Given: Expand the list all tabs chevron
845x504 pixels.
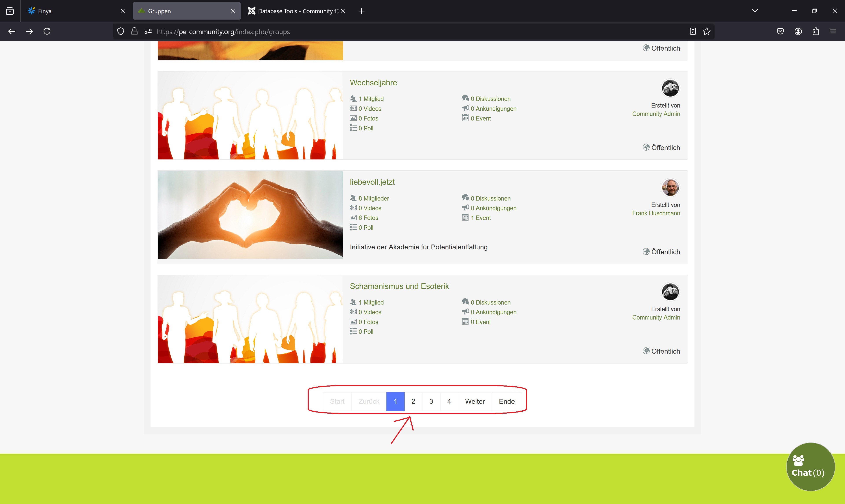Looking at the screenshot, I should click(755, 11).
